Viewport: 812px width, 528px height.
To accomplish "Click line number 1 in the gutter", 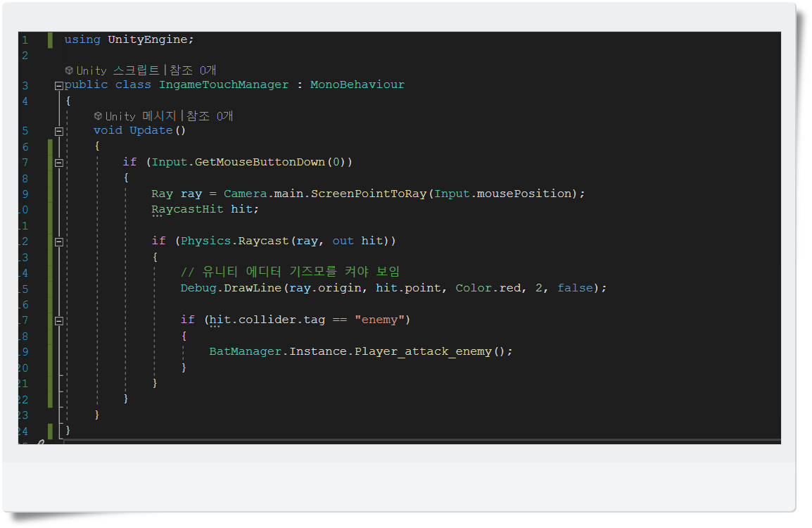I will click(x=25, y=40).
